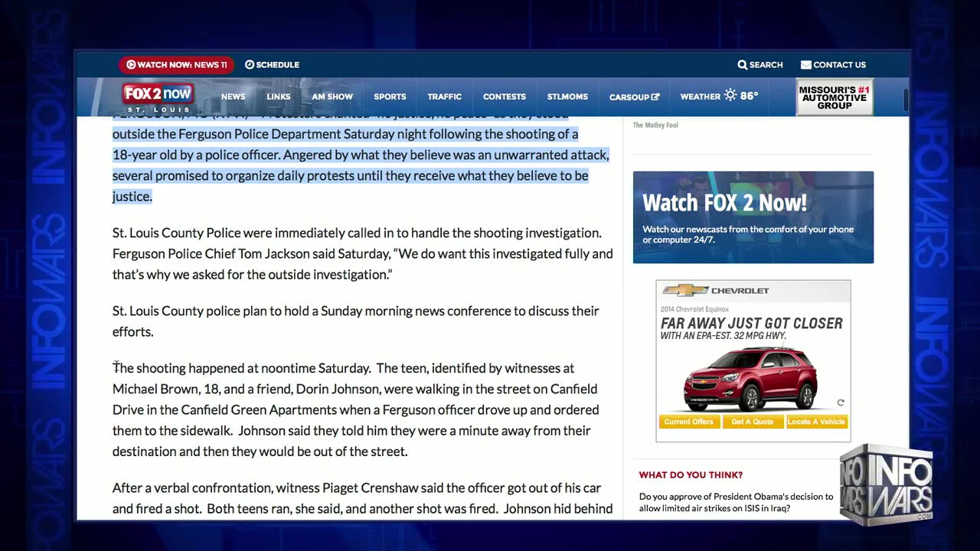This screenshot has width=980, height=551.
Task: Click Locate A Vehicle button in ad
Action: (816, 422)
